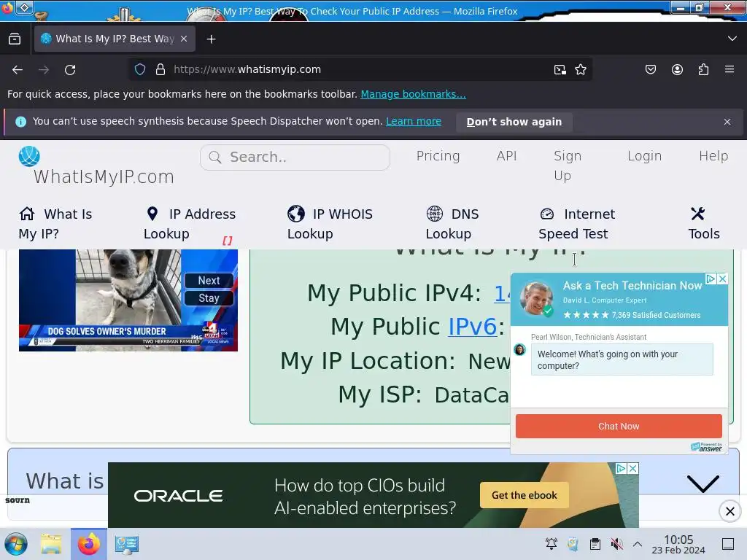
Task: Click the public IPv4 address link
Action: point(502,293)
